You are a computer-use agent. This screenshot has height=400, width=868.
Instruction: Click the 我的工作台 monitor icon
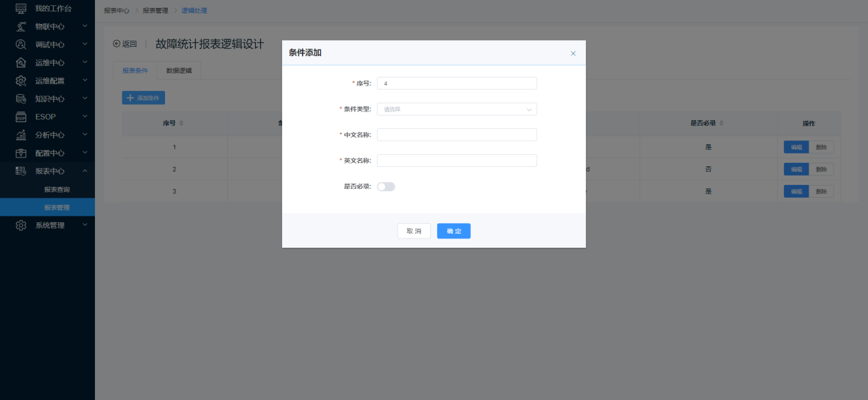(x=21, y=9)
